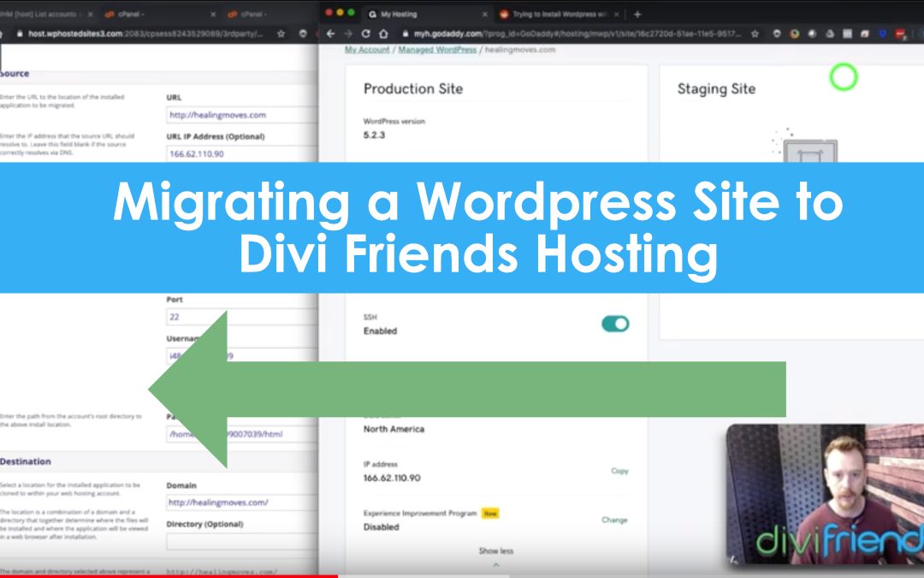
Task: Click the Port field showing 22
Action: pos(241,317)
